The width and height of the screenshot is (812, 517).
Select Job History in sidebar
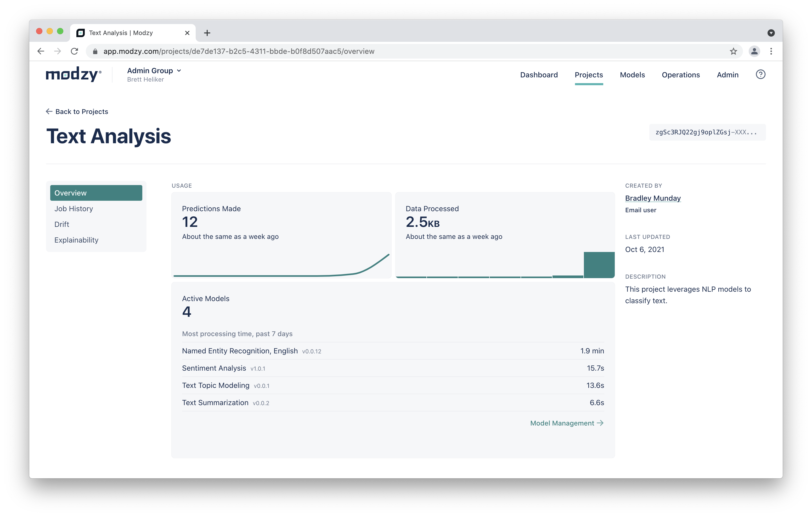(74, 209)
